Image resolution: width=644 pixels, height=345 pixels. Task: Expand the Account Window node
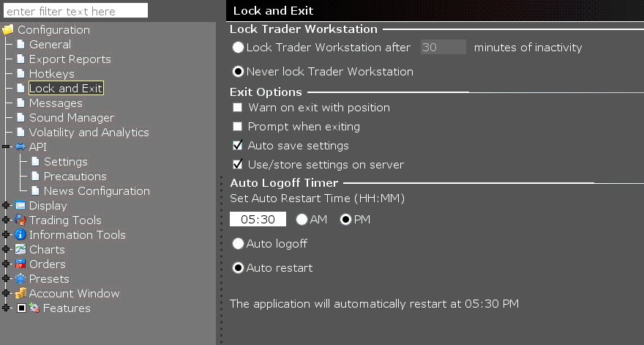click(x=6, y=293)
